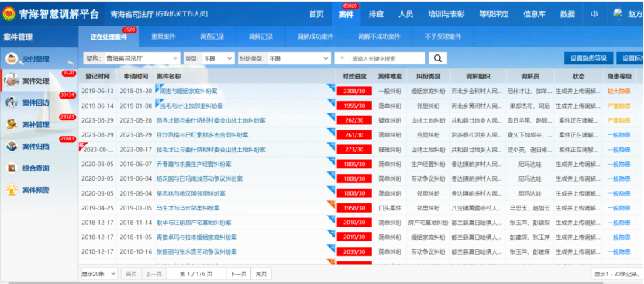The width and height of the screenshot is (644, 284).
Task: Click the magnifier search button
Action: (x=438, y=58)
